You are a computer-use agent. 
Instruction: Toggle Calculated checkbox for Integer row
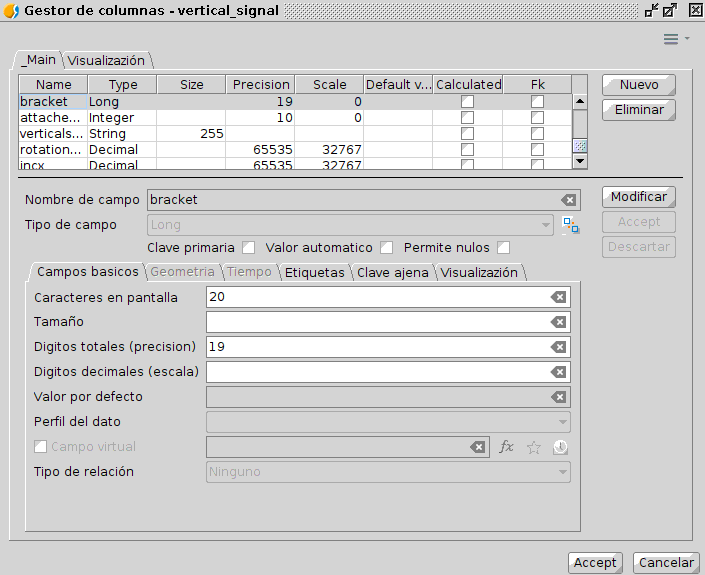point(467,118)
